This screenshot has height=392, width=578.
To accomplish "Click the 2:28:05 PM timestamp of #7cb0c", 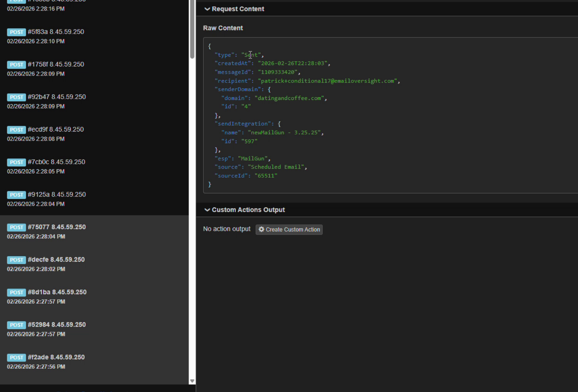I will pos(36,171).
